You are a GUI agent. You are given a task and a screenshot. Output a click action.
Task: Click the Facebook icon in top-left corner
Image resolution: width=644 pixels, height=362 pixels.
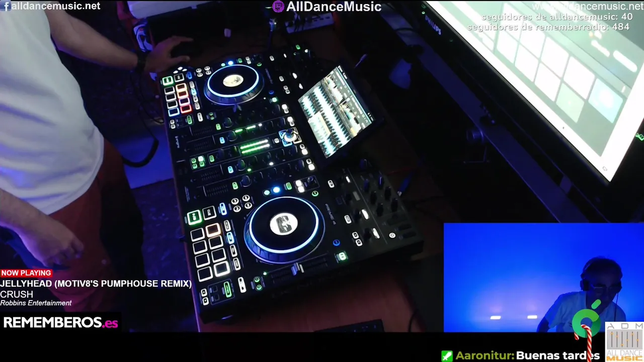coord(6,6)
